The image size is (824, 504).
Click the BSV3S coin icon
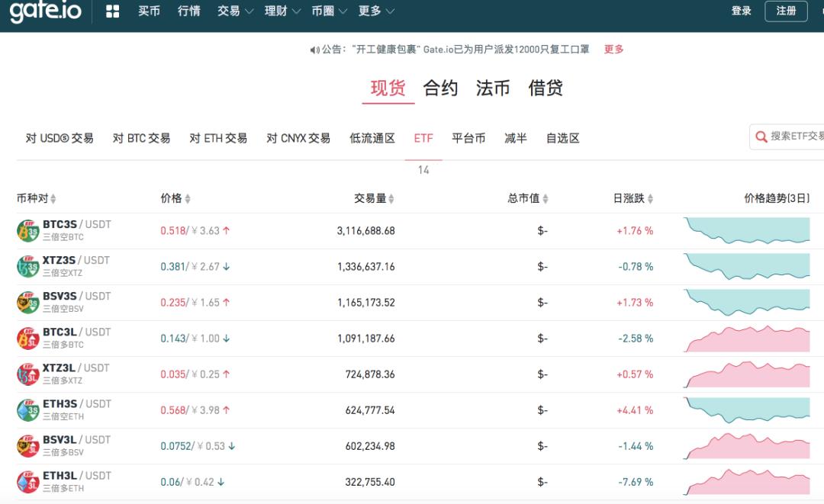click(x=28, y=303)
